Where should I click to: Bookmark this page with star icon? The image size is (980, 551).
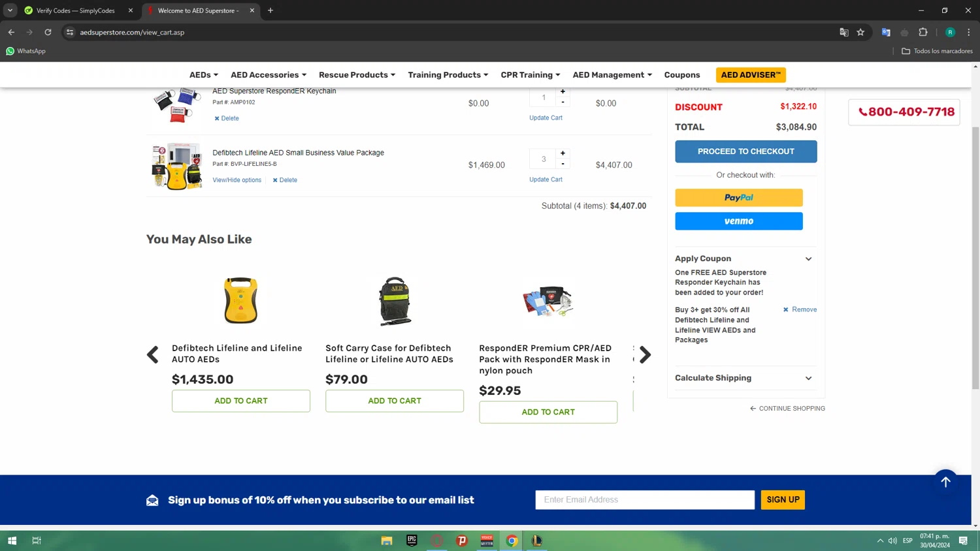point(860,32)
